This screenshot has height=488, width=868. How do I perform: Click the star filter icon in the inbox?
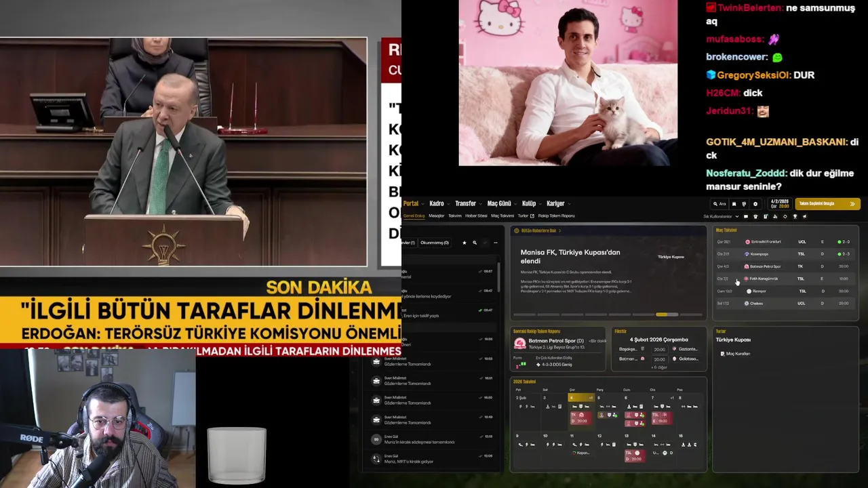pyautogui.click(x=464, y=243)
